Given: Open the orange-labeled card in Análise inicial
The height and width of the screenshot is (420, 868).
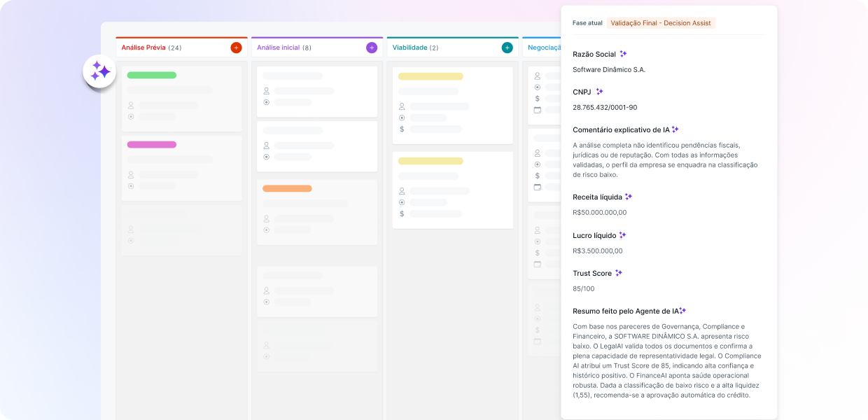Looking at the screenshot, I should (316, 212).
